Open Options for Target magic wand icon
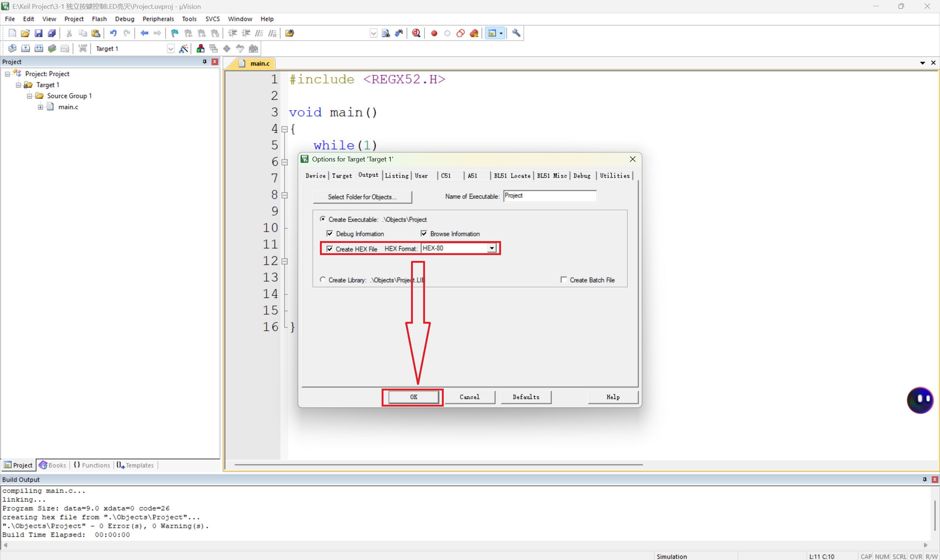940x560 pixels. pyautogui.click(x=184, y=48)
